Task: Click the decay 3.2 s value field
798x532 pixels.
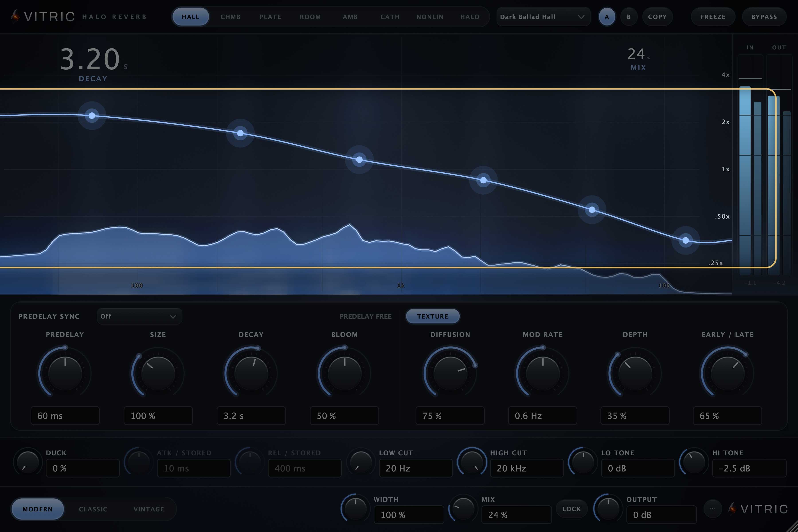Action: pos(251,416)
